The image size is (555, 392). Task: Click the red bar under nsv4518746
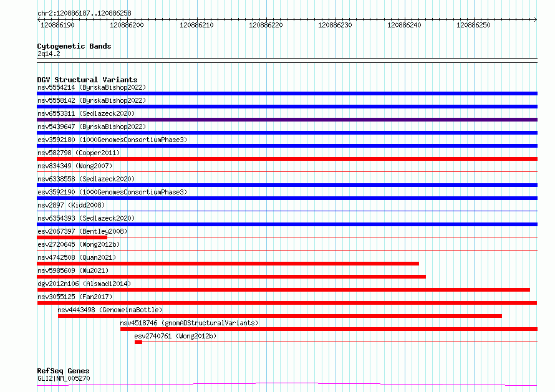(329, 329)
